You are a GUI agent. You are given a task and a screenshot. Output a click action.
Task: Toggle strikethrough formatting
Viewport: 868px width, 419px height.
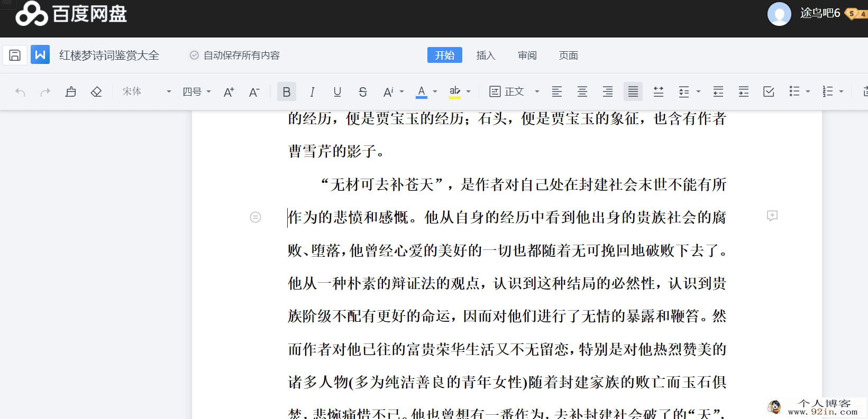click(363, 92)
